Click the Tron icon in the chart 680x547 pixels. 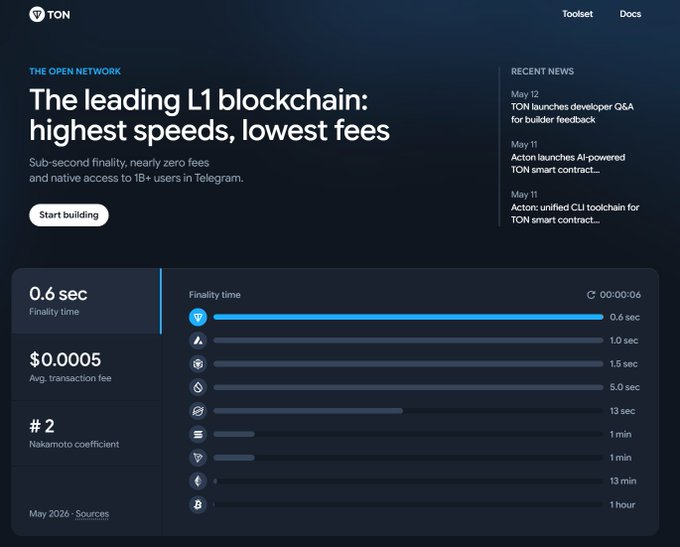(198, 458)
